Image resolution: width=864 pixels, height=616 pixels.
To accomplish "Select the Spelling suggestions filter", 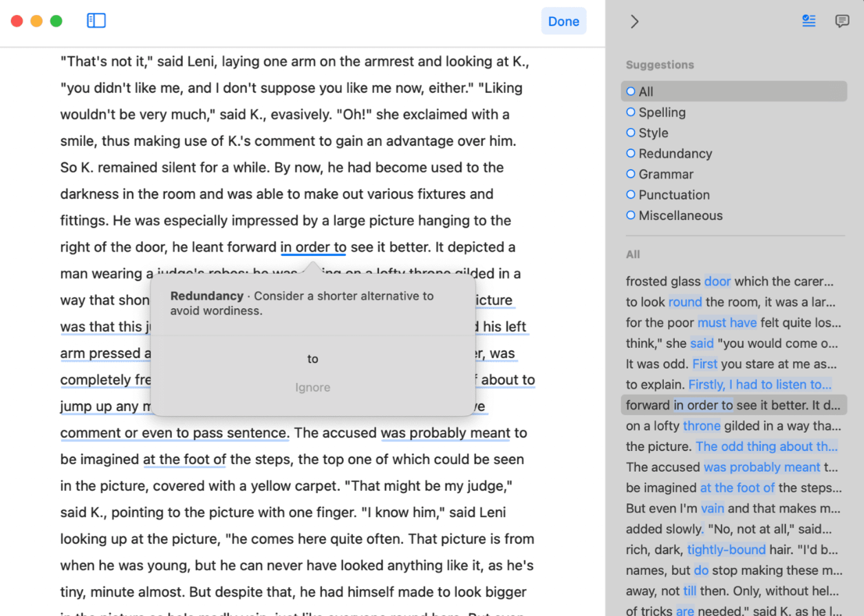I will [x=734, y=112].
